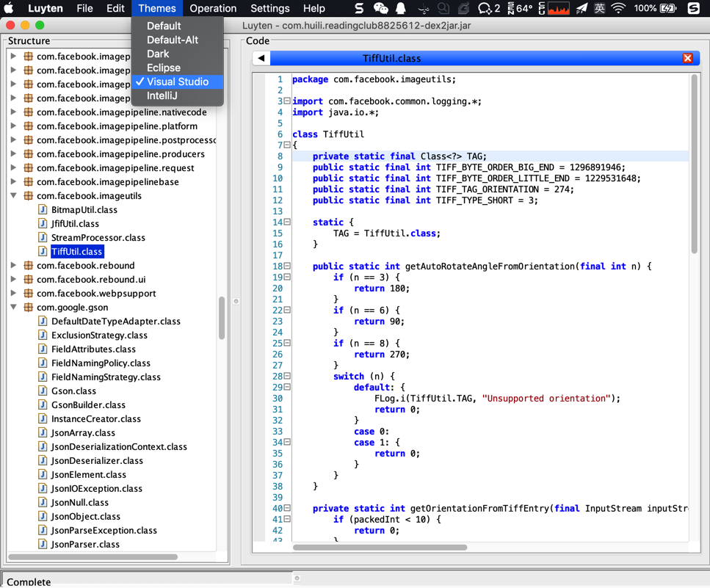Collapse the com.google.gson package

point(14,308)
